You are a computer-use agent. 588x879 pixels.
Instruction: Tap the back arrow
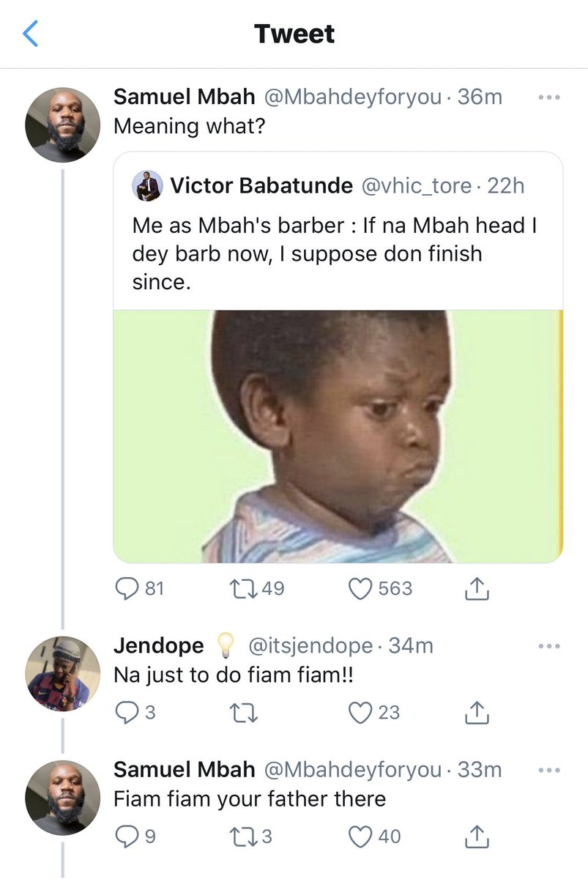31,34
